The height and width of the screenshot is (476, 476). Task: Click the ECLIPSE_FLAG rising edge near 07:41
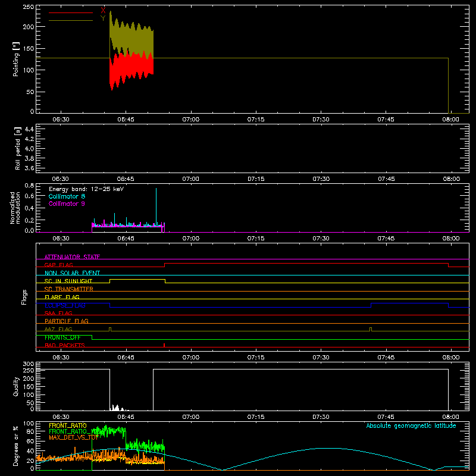pyautogui.click(x=371, y=305)
